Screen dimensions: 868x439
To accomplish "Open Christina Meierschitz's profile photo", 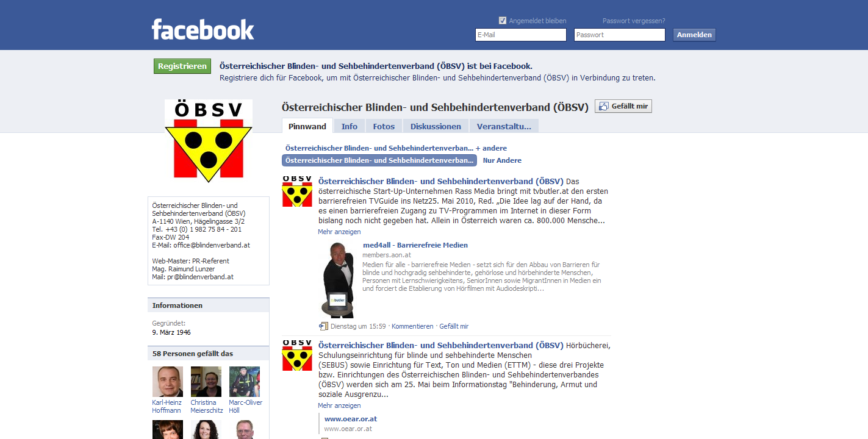I will [x=206, y=382].
